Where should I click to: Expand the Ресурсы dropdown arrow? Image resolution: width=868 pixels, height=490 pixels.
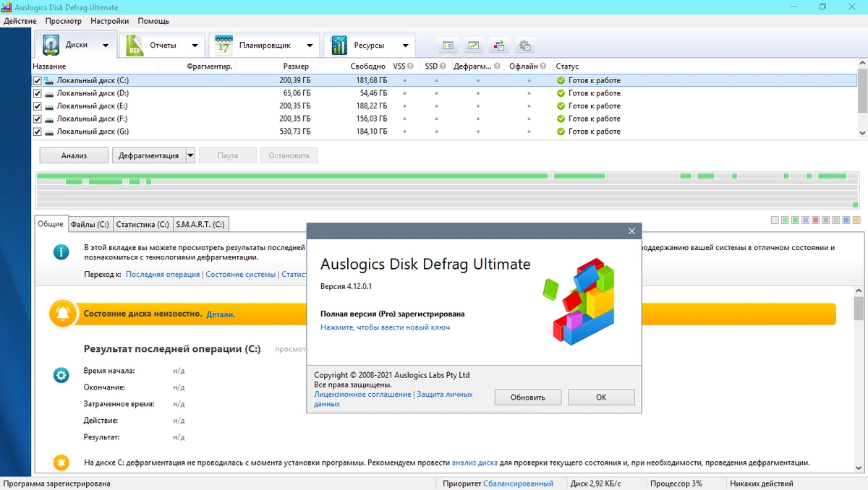tap(405, 46)
